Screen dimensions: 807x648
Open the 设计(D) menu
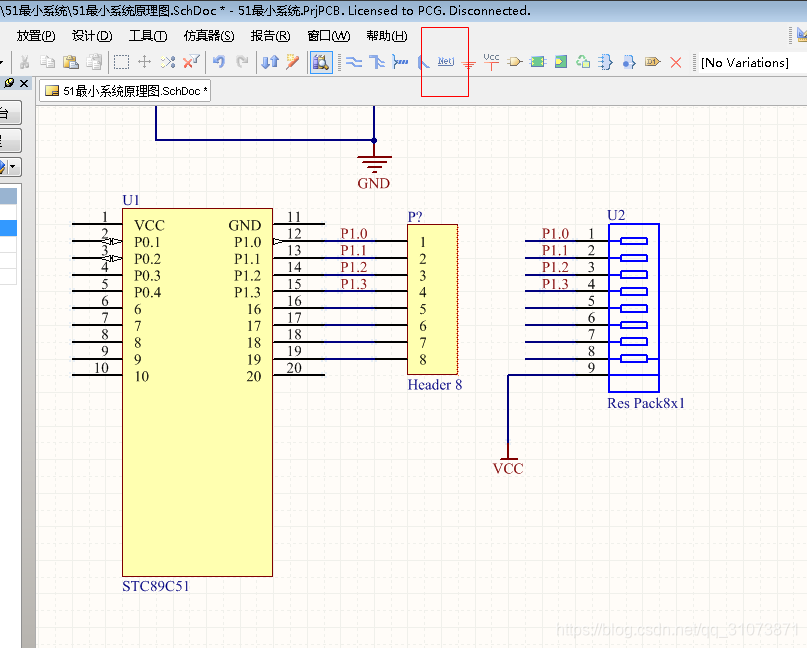pyautogui.click(x=91, y=35)
